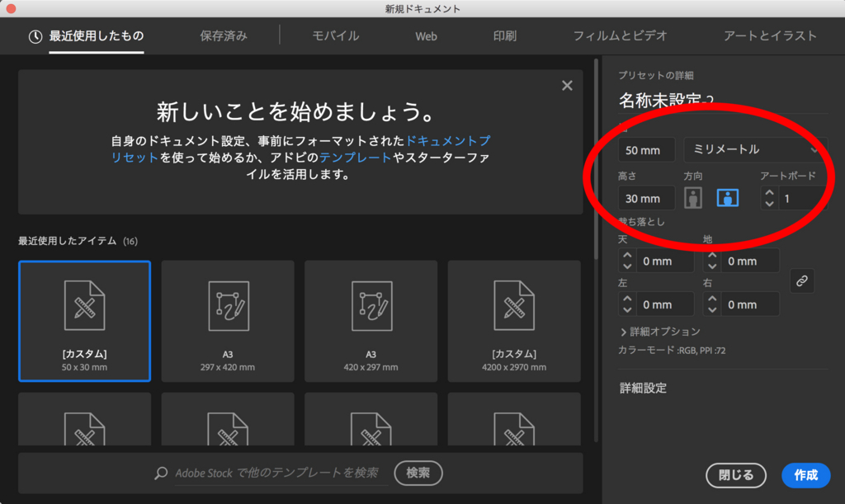The height and width of the screenshot is (504, 845).
Task: Open the ミリメートル units dropdown
Action: [755, 149]
